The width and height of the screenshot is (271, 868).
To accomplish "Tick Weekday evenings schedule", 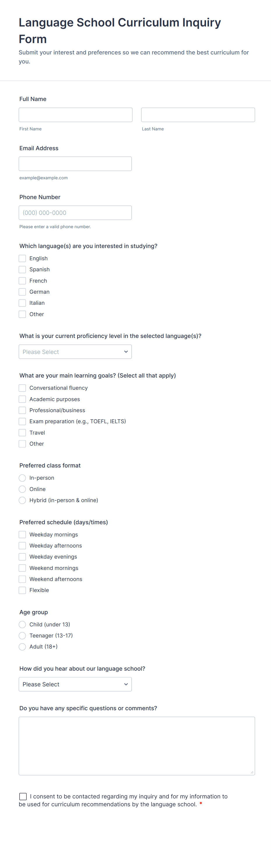I will [x=22, y=557].
